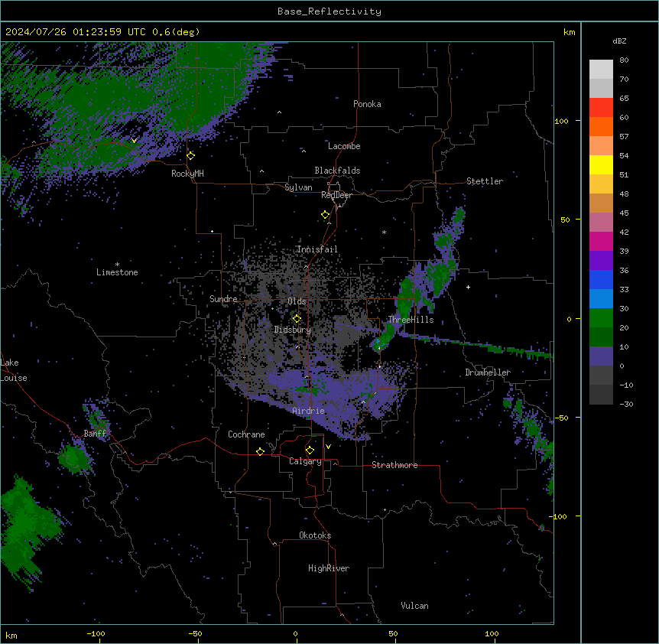Viewport: 659px width, 644px height.
Task: Pick the slate-purple 10-0 dBZ legend swatch
Action: (x=601, y=356)
